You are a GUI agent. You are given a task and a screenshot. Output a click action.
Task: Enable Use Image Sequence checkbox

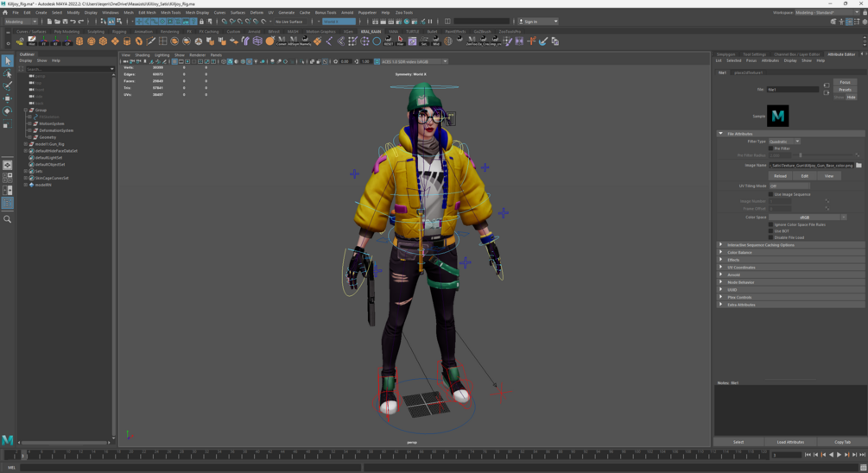pos(770,194)
